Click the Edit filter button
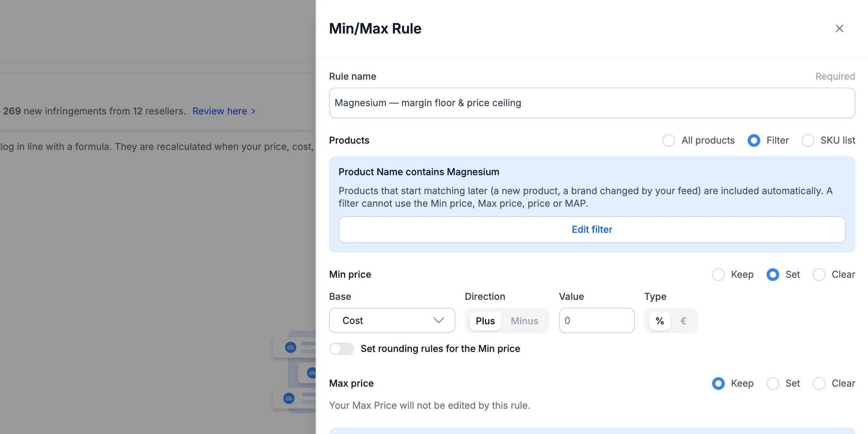The height and width of the screenshot is (434, 868). click(592, 230)
